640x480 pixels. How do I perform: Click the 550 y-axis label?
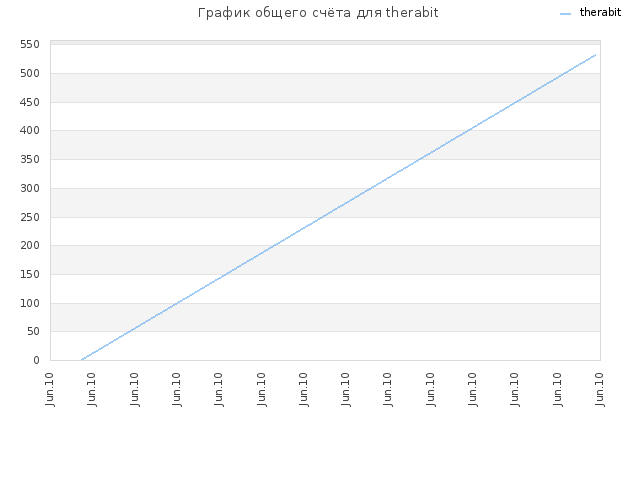coord(30,44)
